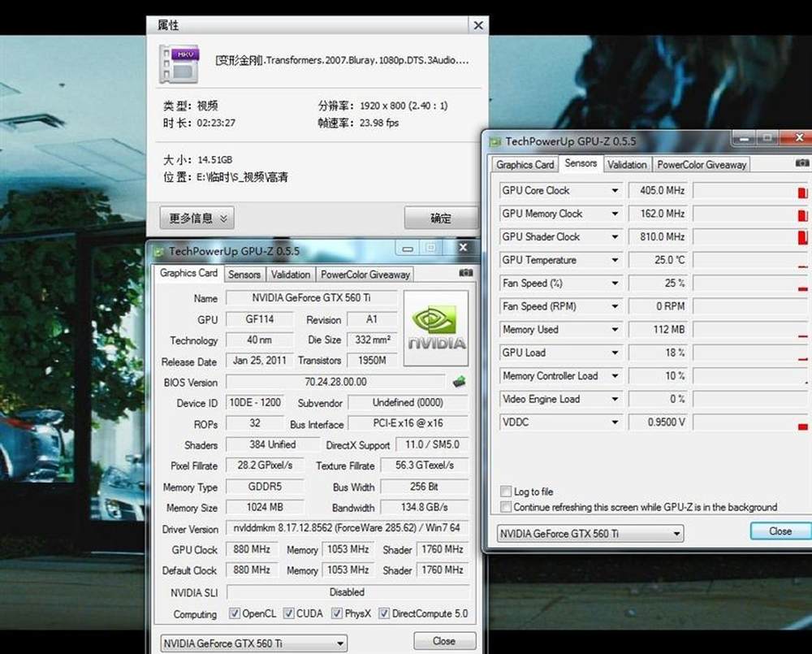This screenshot has height=654, width=812.
Task: Select Sensors tab in the right GPU-Z window
Action: [581, 163]
